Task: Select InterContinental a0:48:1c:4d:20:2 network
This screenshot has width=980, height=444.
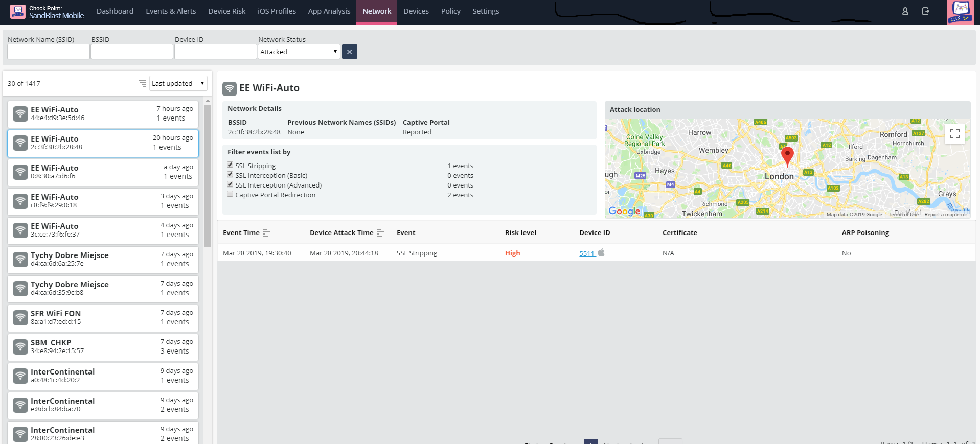Action: click(x=103, y=376)
